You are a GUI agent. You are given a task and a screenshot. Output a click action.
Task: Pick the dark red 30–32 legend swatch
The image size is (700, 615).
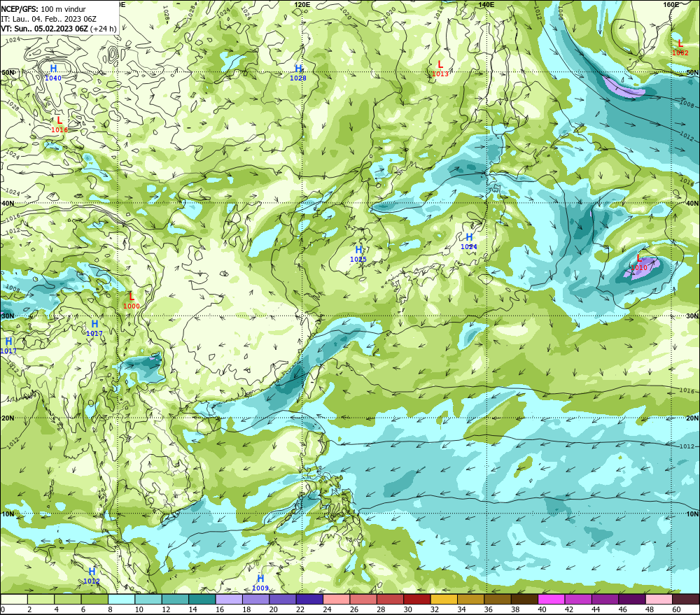coord(417,599)
